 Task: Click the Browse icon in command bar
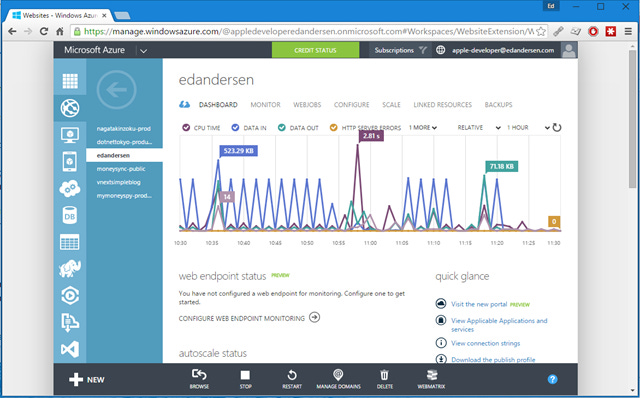pos(199,374)
